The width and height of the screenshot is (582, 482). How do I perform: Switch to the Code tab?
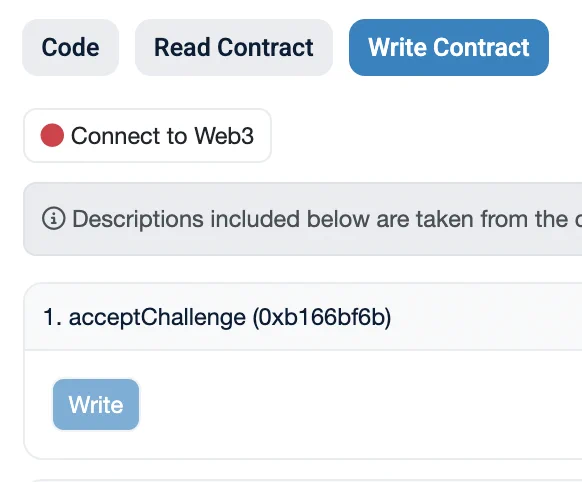[71, 47]
